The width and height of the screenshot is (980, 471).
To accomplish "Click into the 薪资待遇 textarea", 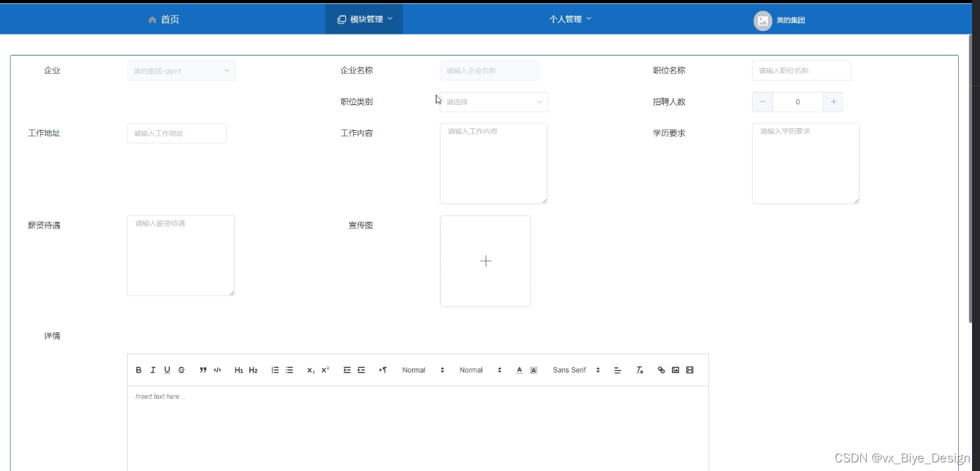I will tap(181, 256).
